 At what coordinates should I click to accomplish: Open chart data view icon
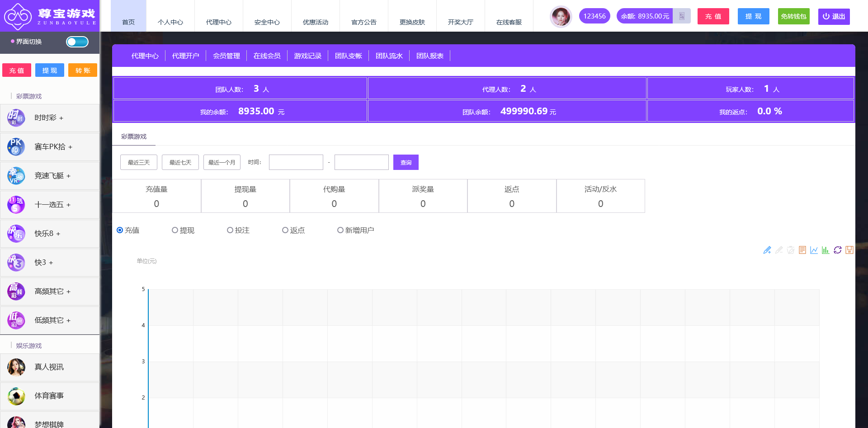pos(802,250)
